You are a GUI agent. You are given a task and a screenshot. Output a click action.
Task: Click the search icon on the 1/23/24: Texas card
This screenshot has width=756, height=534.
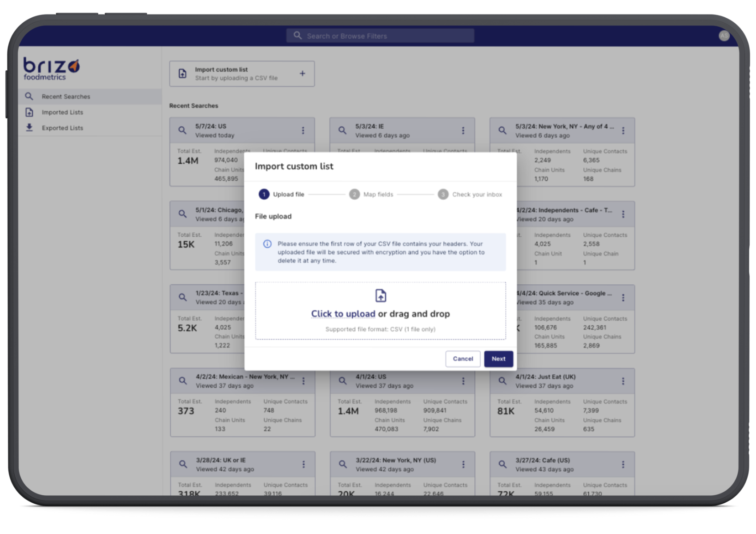(182, 297)
